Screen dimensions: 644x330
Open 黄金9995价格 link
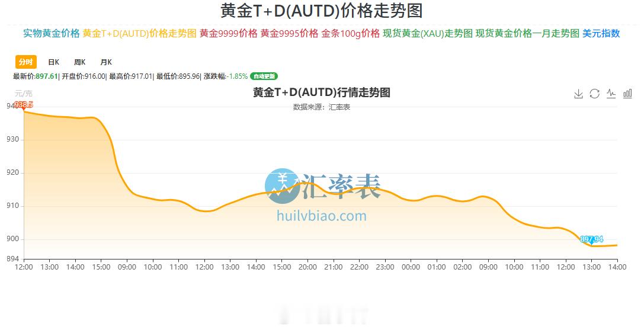pyautogui.click(x=289, y=33)
